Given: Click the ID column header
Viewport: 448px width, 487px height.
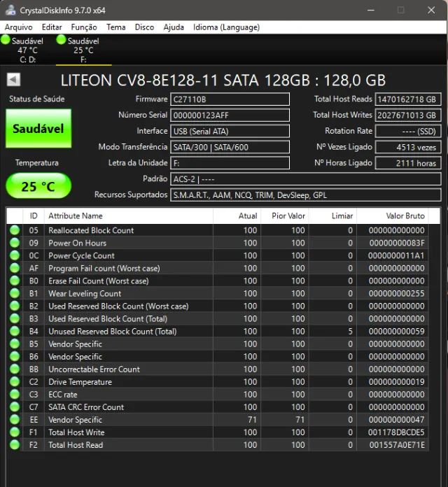Looking at the screenshot, I should 34,216.
